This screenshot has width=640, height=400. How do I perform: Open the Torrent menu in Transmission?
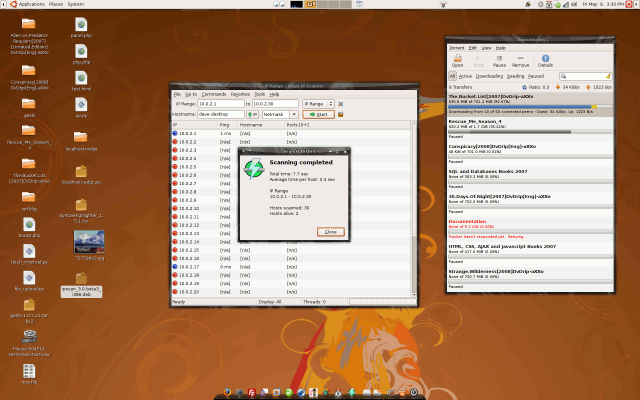[457, 48]
